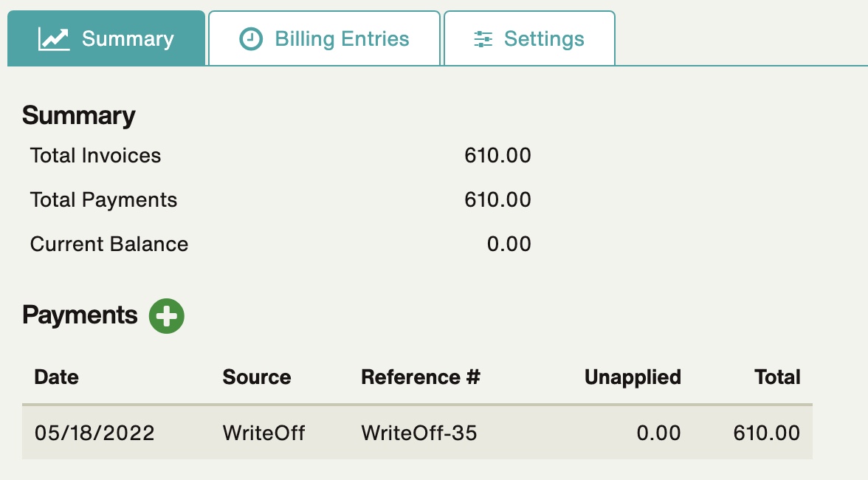This screenshot has height=480, width=868.
Task: Click the Total column header
Action: point(777,377)
